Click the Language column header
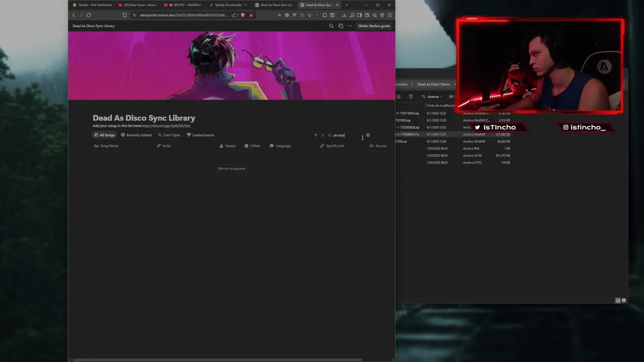Image resolution: width=644 pixels, height=362 pixels. pyautogui.click(x=280, y=146)
